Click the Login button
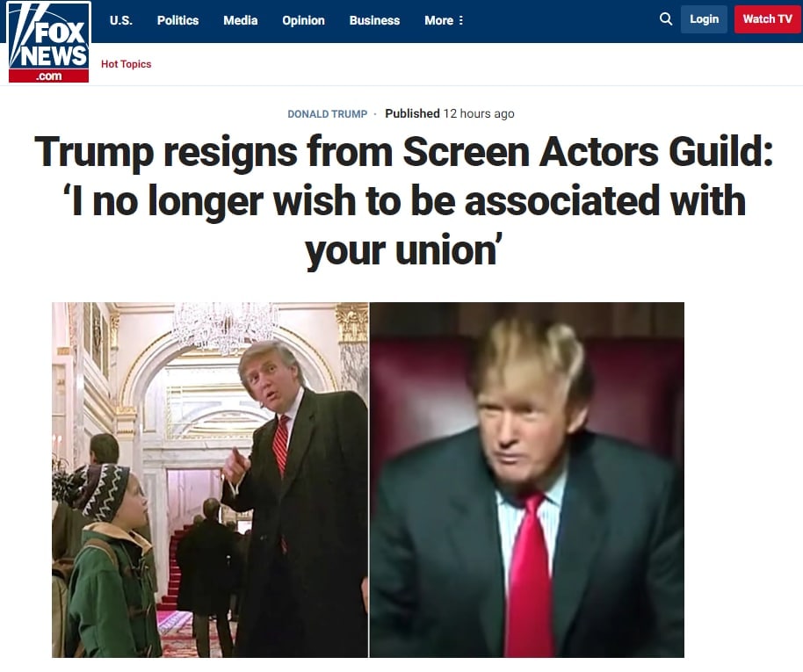 click(x=704, y=19)
